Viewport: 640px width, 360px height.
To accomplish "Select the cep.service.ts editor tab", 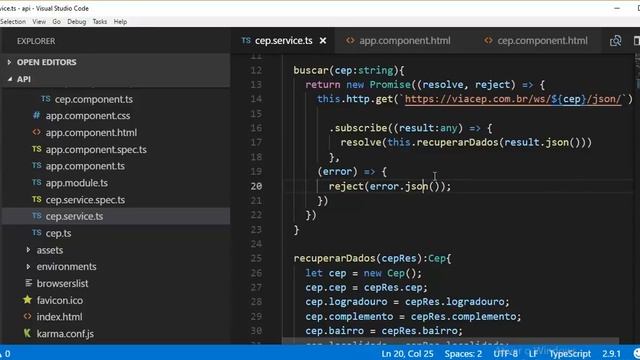I will 284,41.
